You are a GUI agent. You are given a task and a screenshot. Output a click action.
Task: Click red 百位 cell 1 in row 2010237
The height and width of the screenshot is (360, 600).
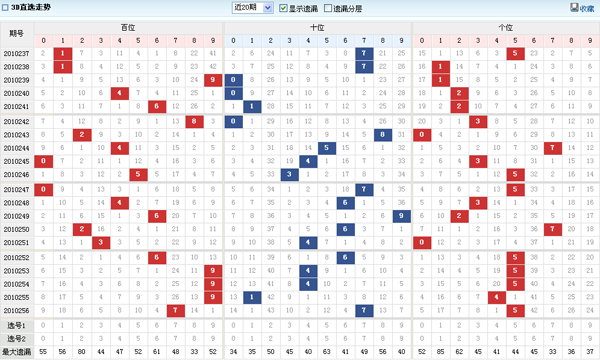[x=63, y=54]
